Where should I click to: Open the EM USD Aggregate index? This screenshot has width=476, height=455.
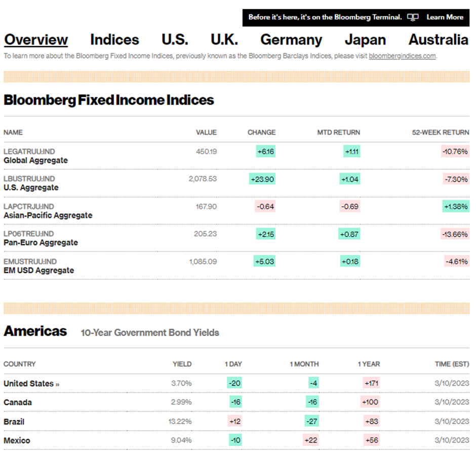click(x=39, y=271)
